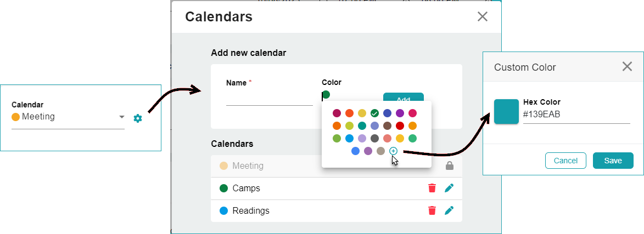644x234 pixels.
Task: Focus the calendar Name input field
Action: (269, 99)
